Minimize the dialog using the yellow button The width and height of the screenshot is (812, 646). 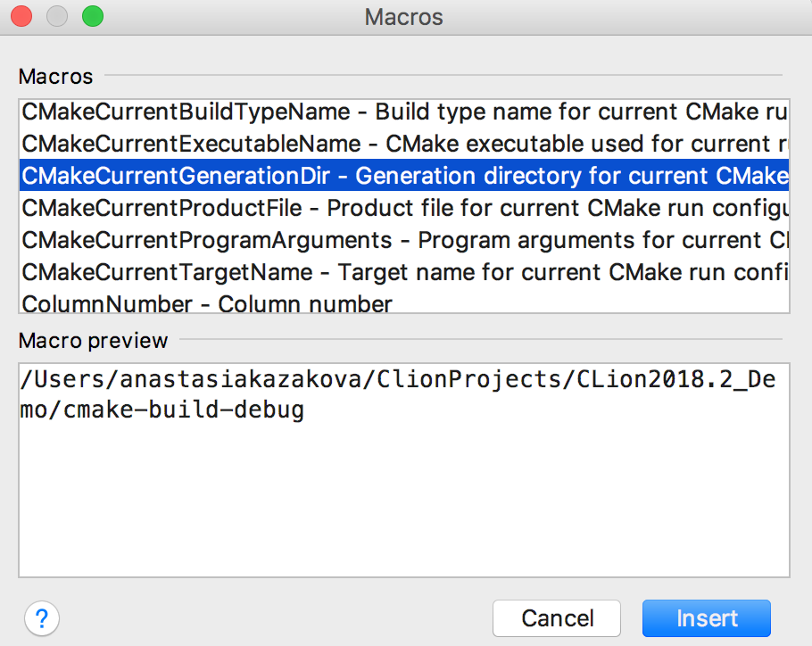(57, 16)
